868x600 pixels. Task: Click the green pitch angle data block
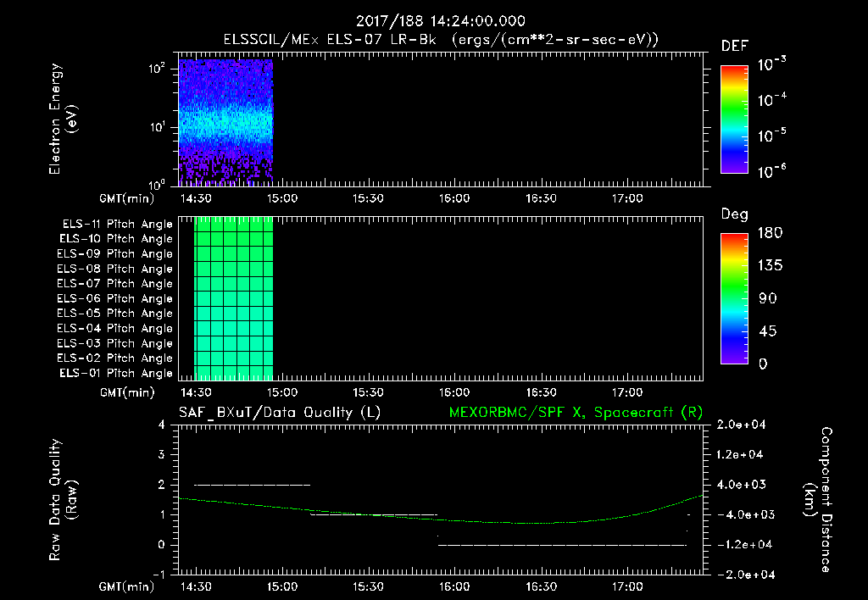tap(234, 299)
